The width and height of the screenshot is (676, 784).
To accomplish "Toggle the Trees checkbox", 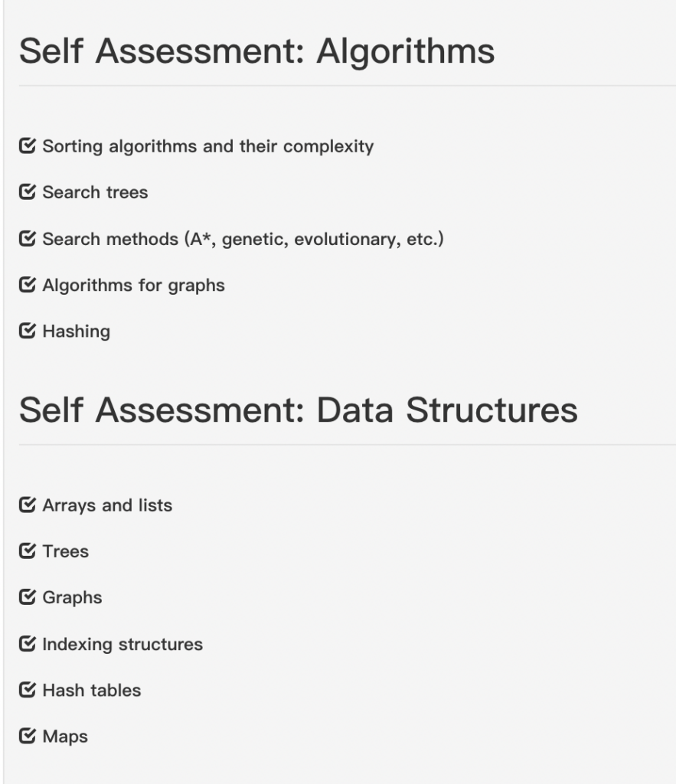I will pos(28,550).
